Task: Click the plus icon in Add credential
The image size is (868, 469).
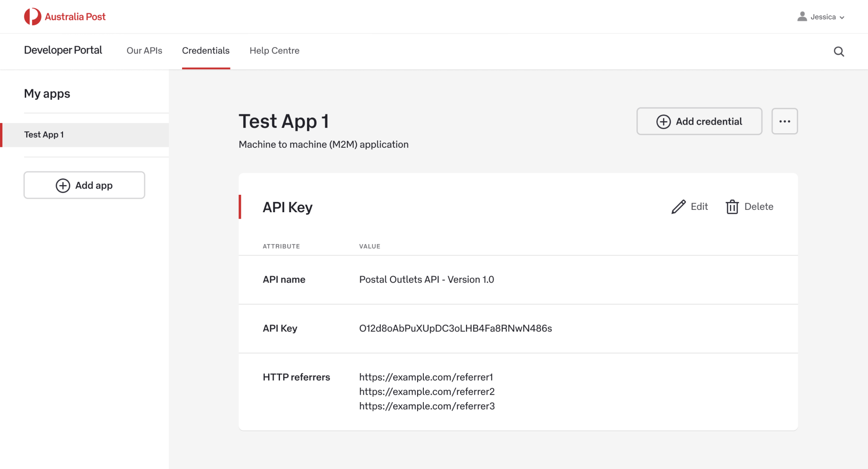Action: (663, 122)
